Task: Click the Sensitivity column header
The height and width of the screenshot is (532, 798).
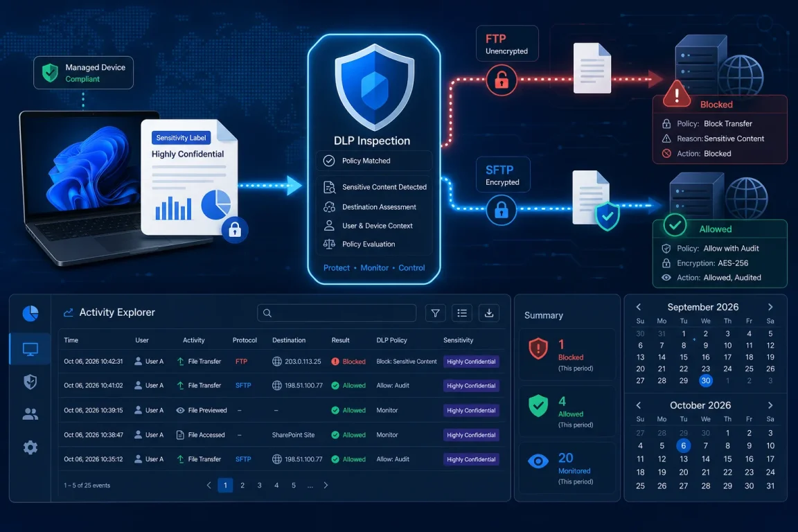Action: coord(458,340)
